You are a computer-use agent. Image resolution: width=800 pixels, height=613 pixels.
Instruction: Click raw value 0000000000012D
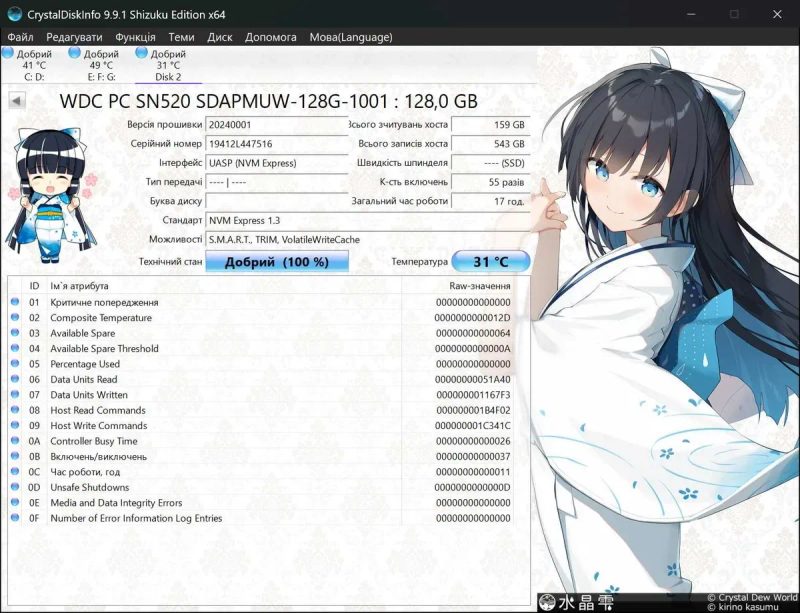pos(472,317)
